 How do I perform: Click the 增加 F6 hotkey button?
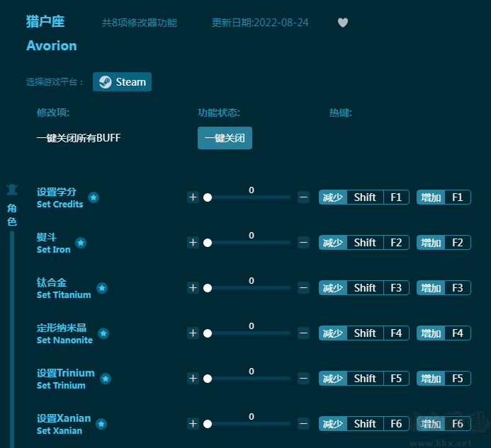(444, 424)
